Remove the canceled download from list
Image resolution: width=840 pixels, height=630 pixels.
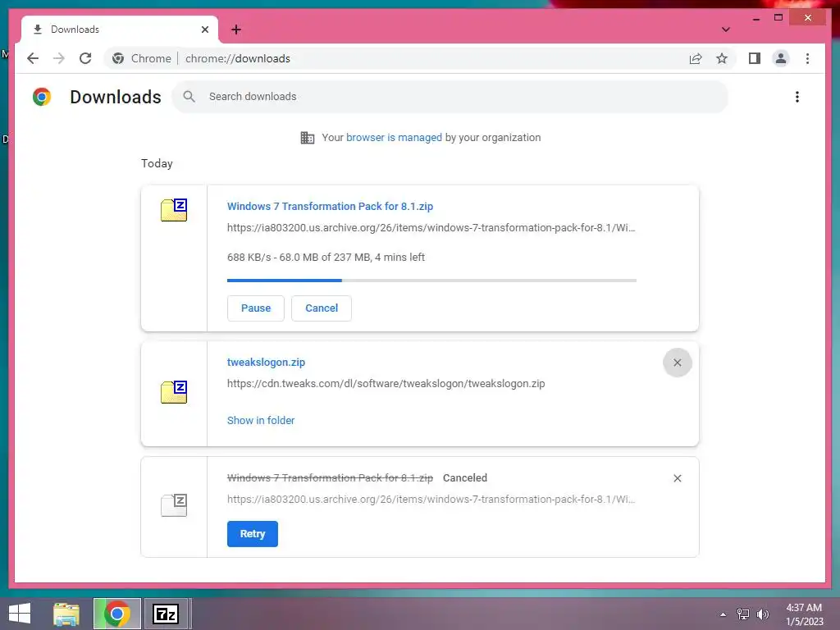pos(677,478)
